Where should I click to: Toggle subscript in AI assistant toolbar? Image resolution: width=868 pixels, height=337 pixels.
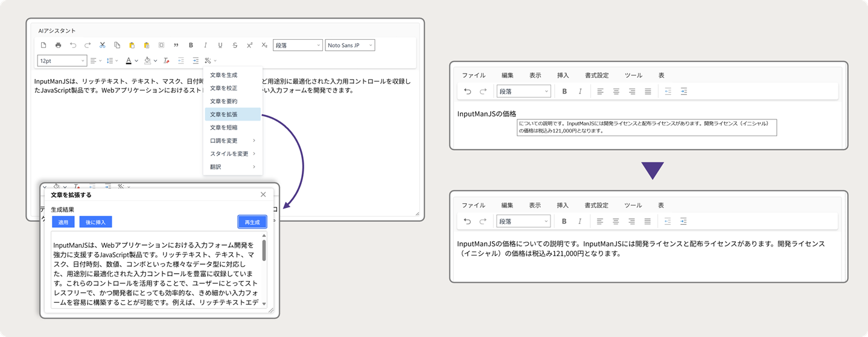coord(264,45)
